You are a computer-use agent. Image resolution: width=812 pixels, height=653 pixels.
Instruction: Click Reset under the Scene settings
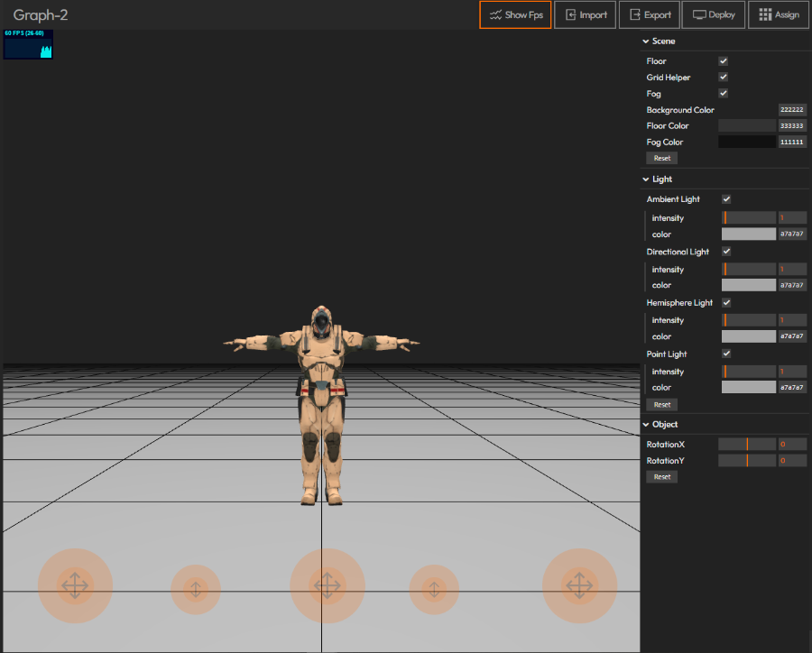pos(661,157)
